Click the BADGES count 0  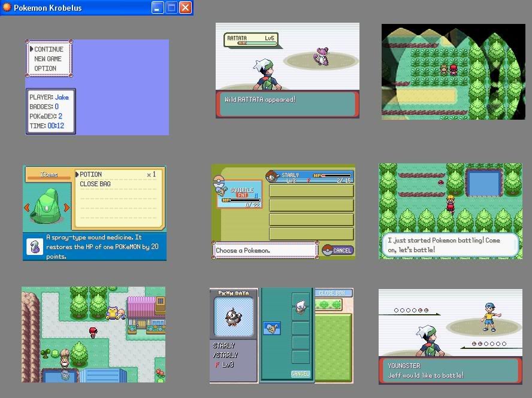point(57,107)
